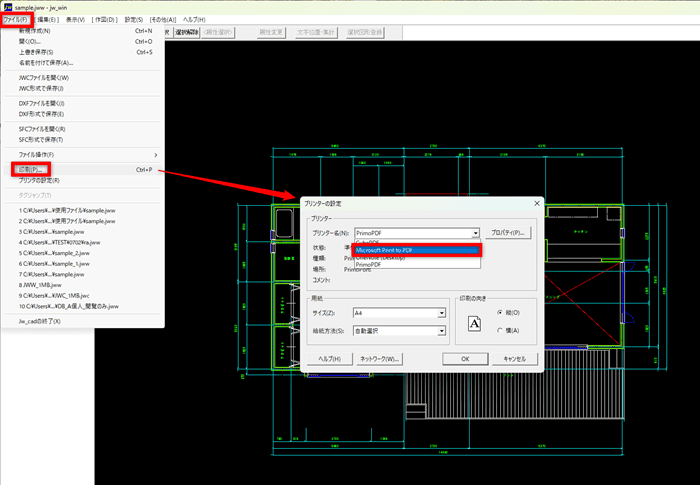Click the 属性選択 toolbar button
Image resolution: width=700 pixels, height=485 pixels.
[218, 32]
